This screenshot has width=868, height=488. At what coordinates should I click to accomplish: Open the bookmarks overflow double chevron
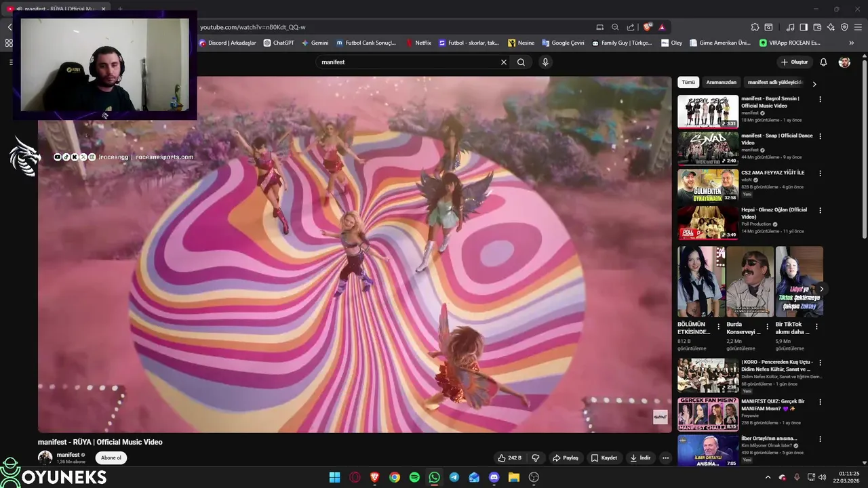pyautogui.click(x=852, y=43)
